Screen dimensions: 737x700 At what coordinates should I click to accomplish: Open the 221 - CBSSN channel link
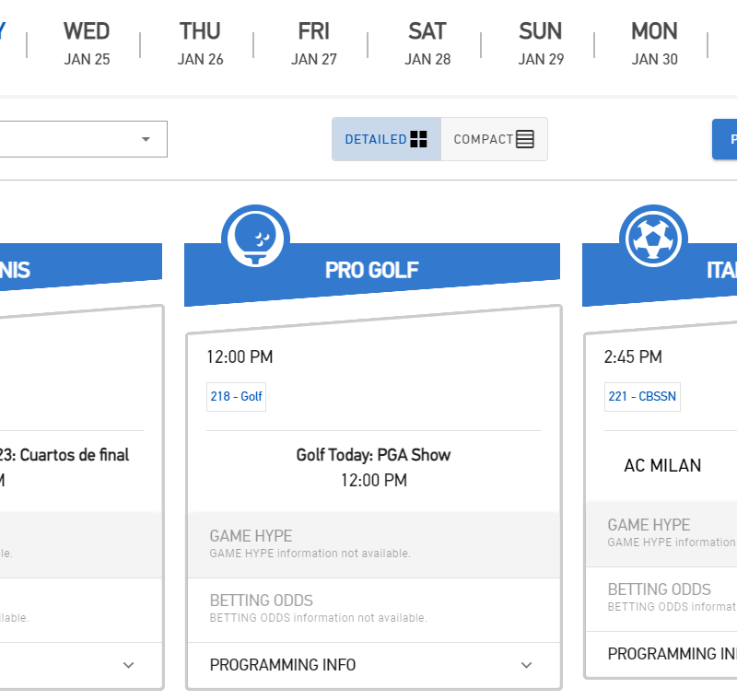pos(642,396)
